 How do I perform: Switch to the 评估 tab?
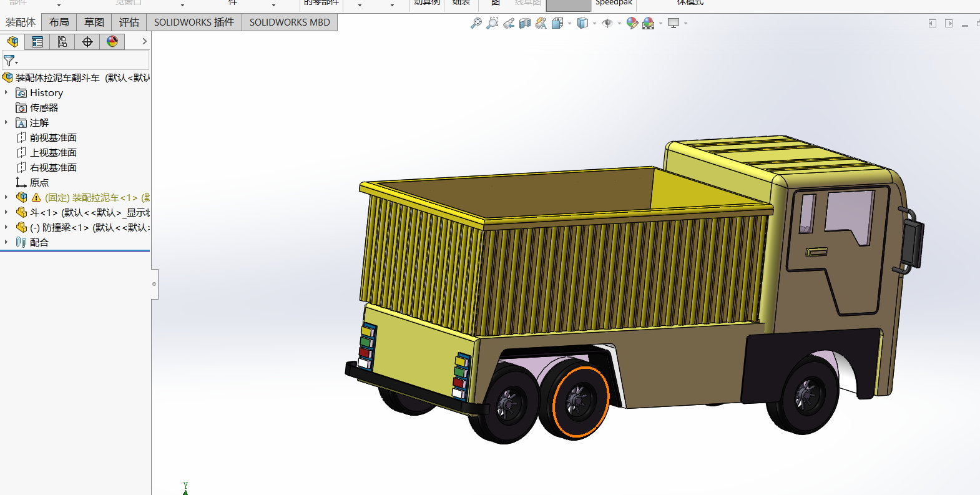pyautogui.click(x=129, y=22)
